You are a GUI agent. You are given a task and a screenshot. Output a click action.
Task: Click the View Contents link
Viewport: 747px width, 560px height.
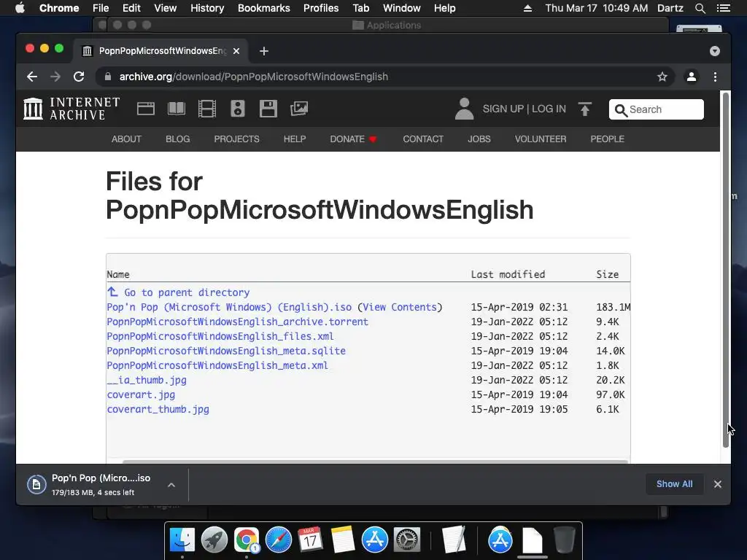pos(400,307)
